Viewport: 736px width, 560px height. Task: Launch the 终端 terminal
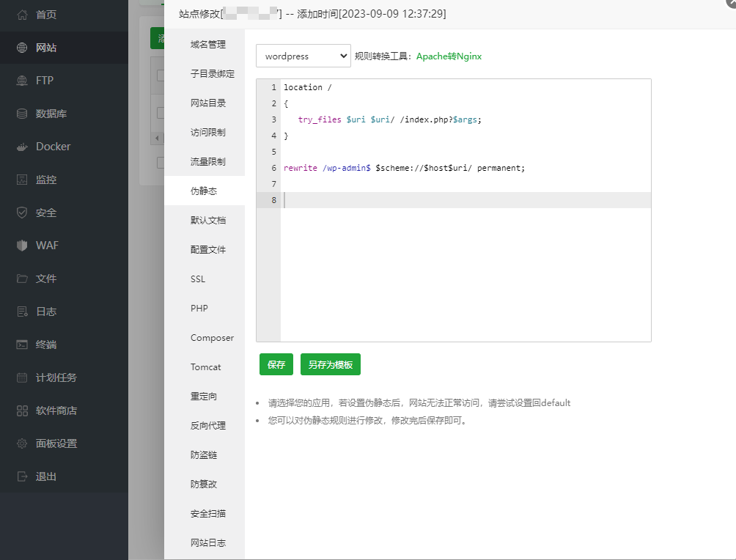click(44, 344)
